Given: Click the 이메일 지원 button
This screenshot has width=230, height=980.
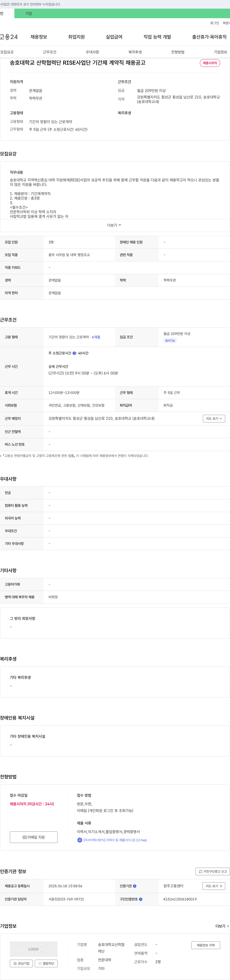Looking at the screenshot, I should [x=34, y=837].
